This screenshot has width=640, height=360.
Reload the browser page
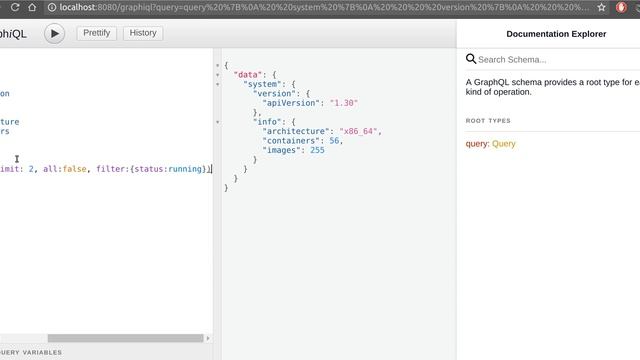click(x=15, y=7)
